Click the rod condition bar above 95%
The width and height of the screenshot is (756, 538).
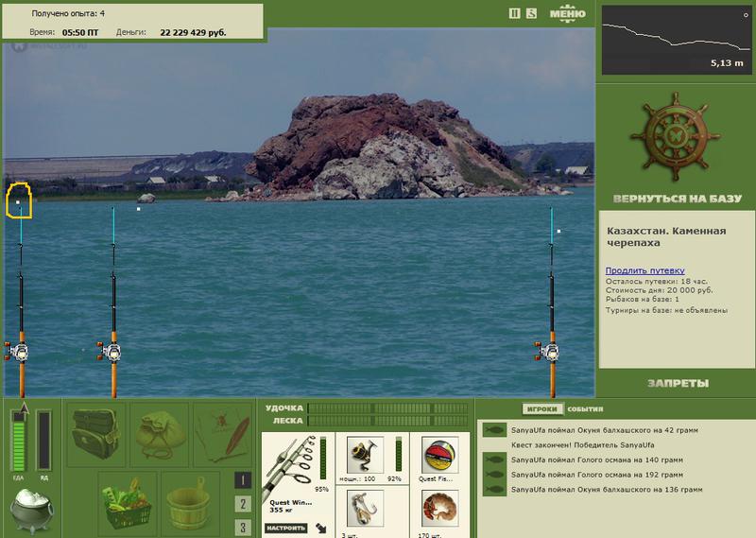click(x=323, y=459)
